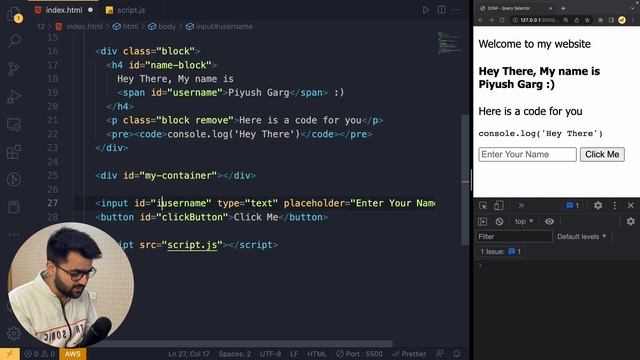This screenshot has width=640, height=360.
Task: Open the '1 Issue' link in console
Action: pyautogui.click(x=500, y=252)
